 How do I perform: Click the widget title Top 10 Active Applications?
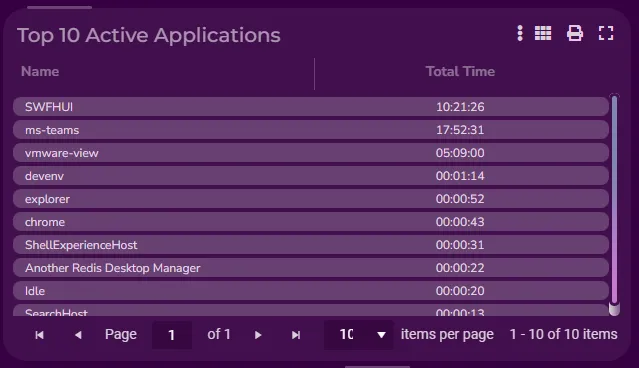[x=149, y=35]
